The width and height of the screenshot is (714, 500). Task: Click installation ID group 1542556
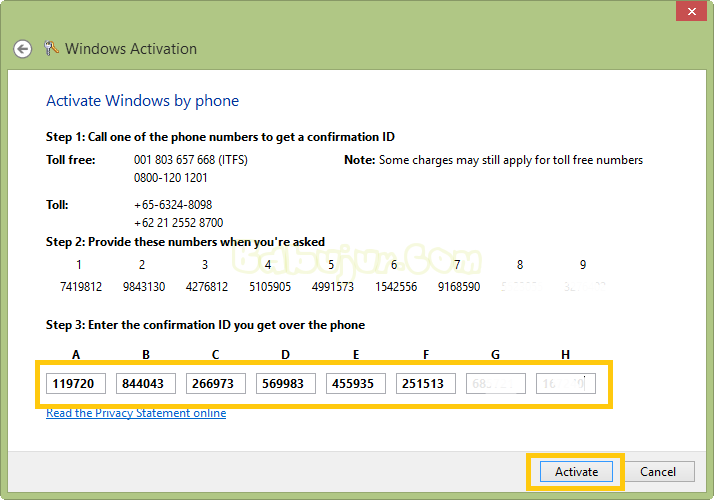point(396,287)
